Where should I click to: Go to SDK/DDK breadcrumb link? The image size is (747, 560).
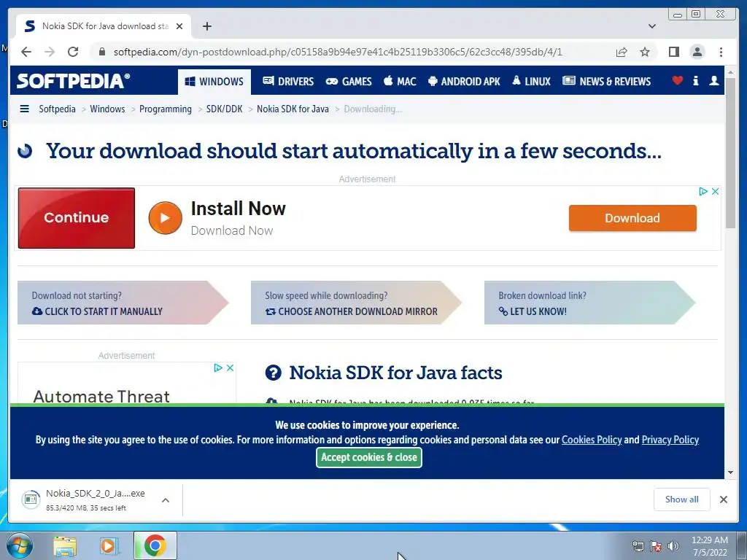[224, 109]
